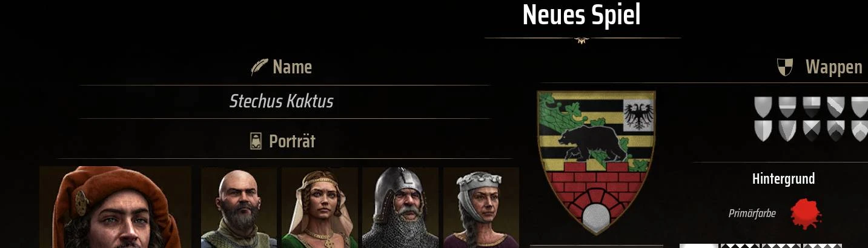Click the bear coat of arms preview
868x248 pixels.
click(x=596, y=162)
